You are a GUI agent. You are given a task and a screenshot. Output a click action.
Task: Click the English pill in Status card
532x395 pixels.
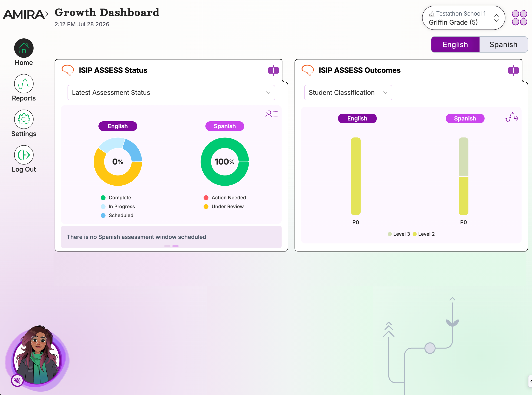tap(118, 126)
